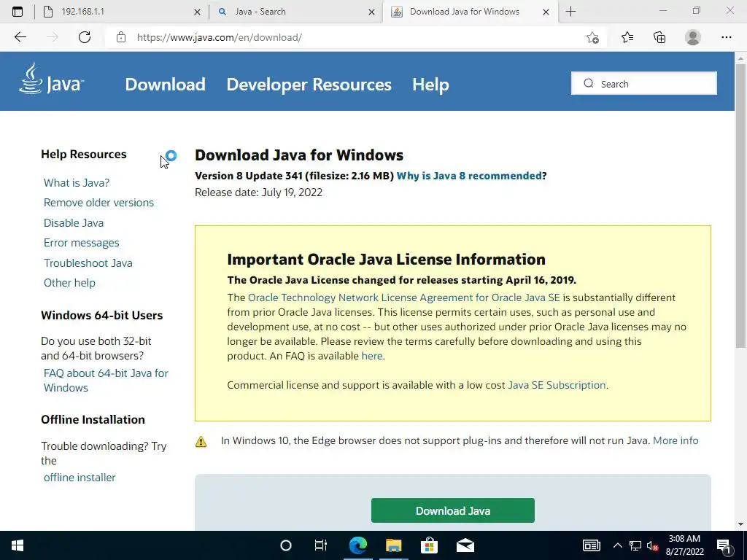Open the browser profile avatar

click(693, 37)
